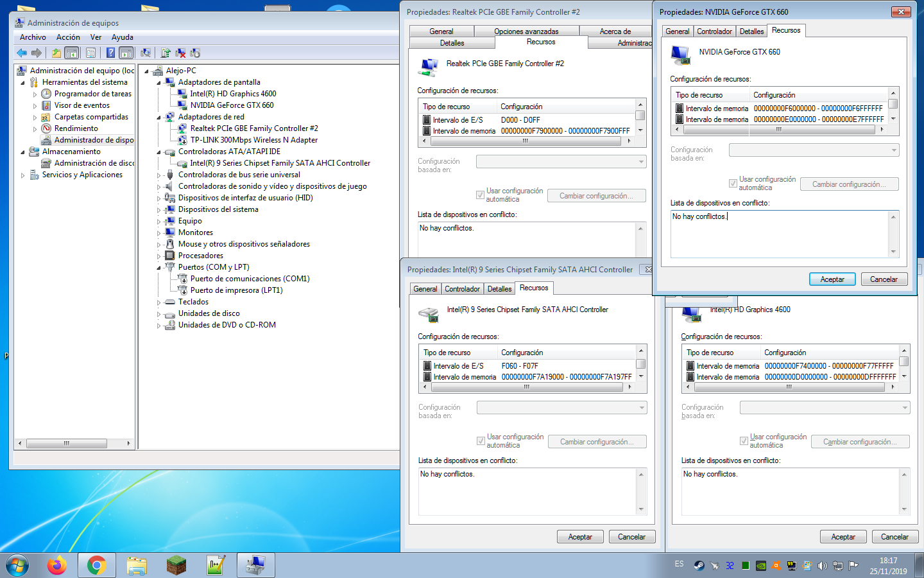This screenshot has width=924, height=578.
Task: Click the Back arrow in the toolbar
Action: 22,53
